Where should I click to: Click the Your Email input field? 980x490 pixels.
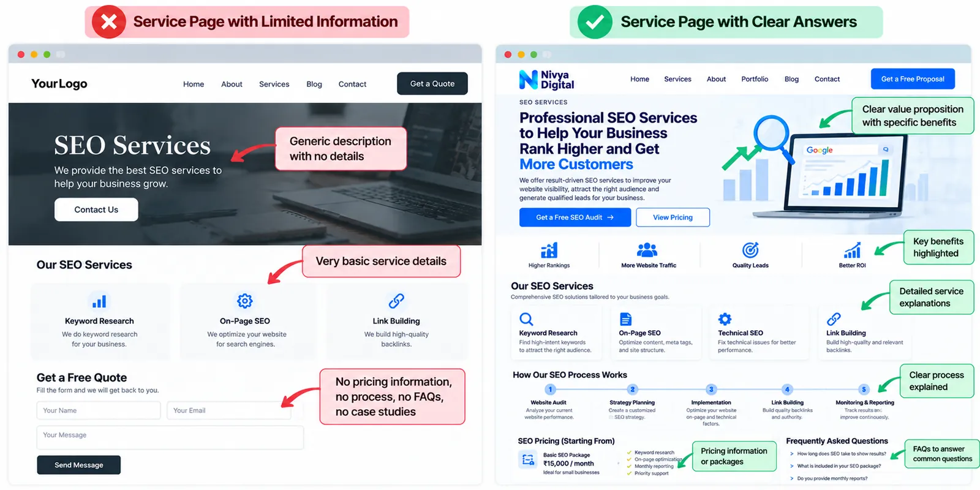click(229, 410)
